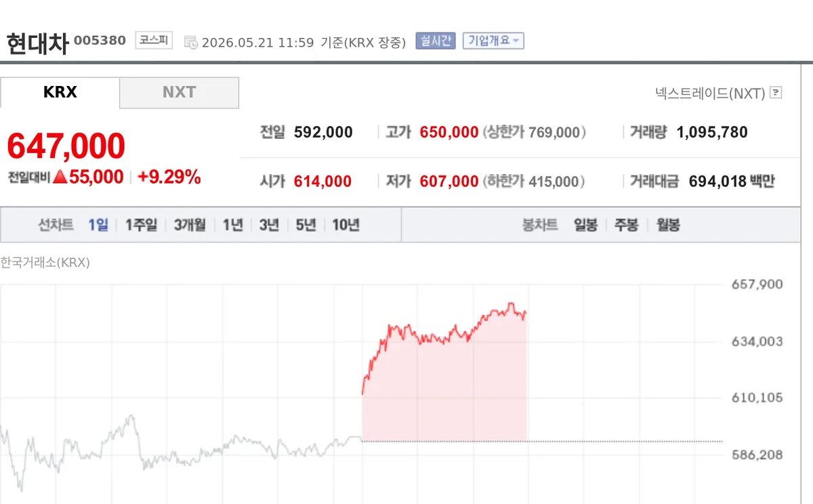Toggle the 실시간 real-time button
This screenshot has height=504, width=813.
pyautogui.click(x=436, y=41)
